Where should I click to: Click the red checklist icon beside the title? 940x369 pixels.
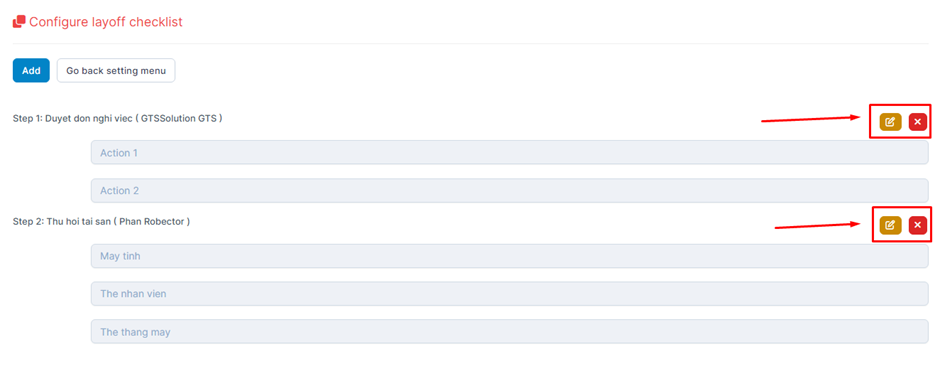click(x=19, y=22)
